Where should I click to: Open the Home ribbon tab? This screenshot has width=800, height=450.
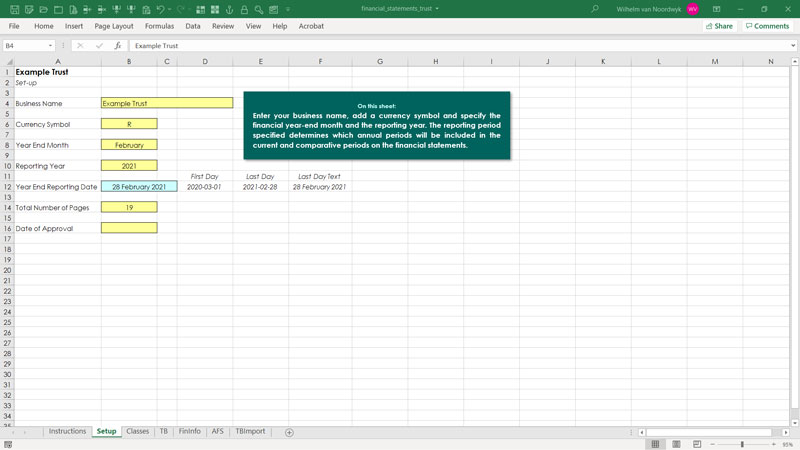point(43,26)
